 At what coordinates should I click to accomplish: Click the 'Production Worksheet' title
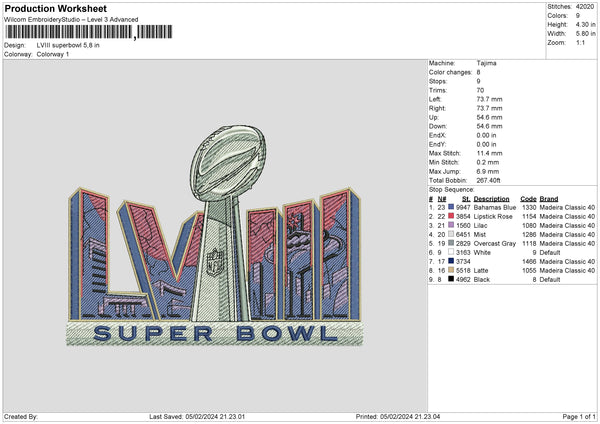coord(55,8)
